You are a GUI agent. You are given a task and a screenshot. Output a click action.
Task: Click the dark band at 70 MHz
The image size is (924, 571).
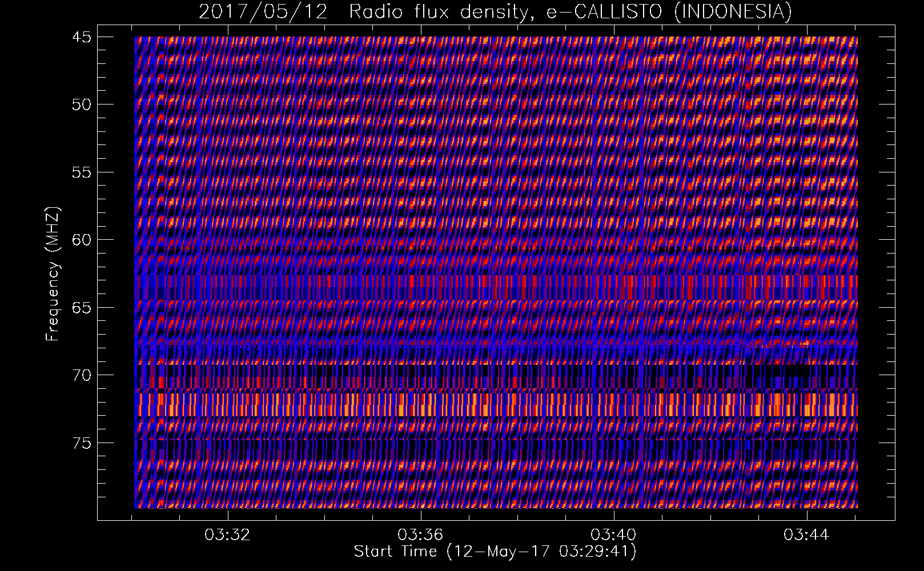click(496, 376)
